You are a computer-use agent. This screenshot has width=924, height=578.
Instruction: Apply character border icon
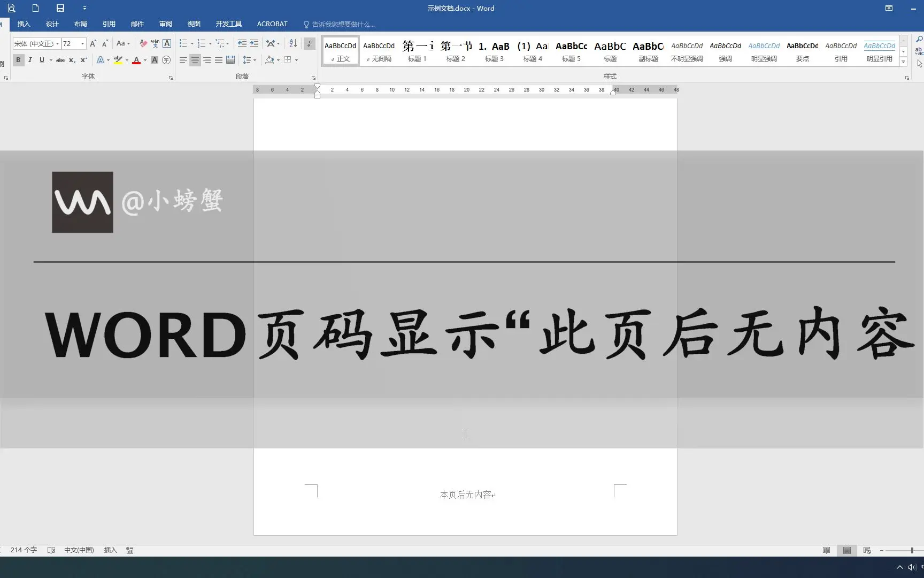tap(167, 43)
